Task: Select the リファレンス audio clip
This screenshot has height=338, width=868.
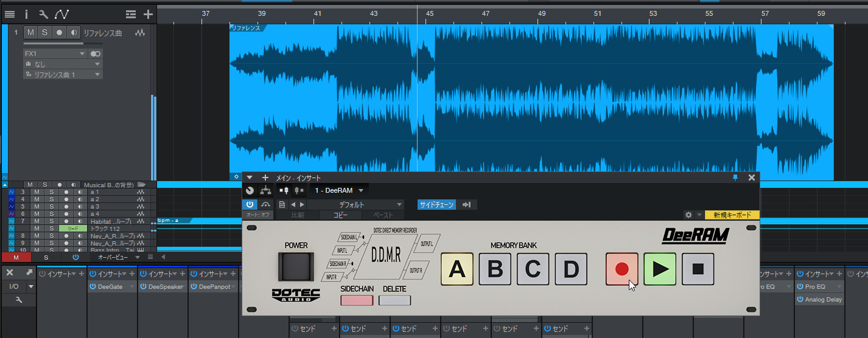Action: [531, 102]
